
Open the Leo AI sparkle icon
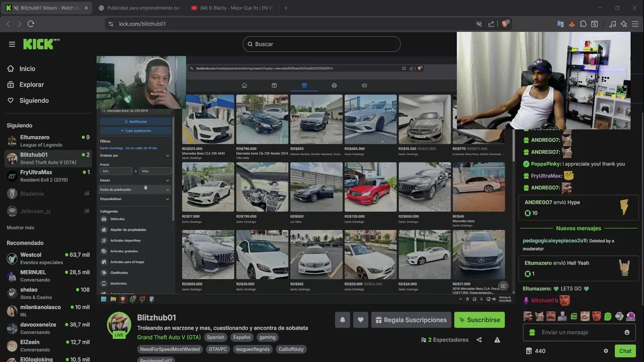coord(624,24)
